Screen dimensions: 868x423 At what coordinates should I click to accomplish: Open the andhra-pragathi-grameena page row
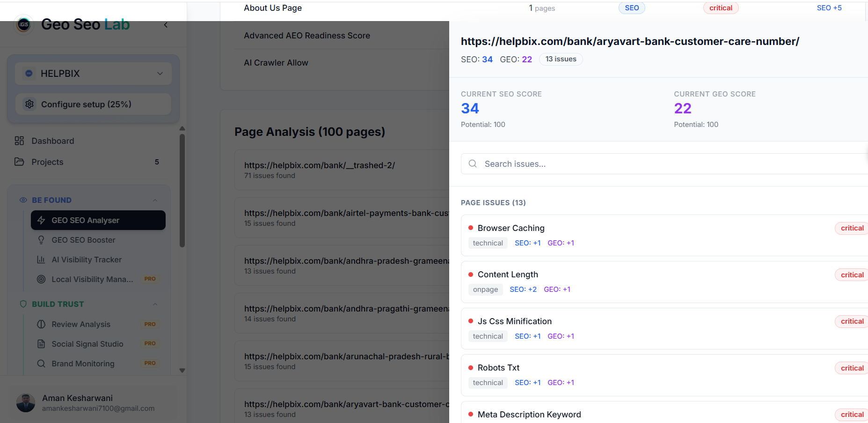(342, 313)
